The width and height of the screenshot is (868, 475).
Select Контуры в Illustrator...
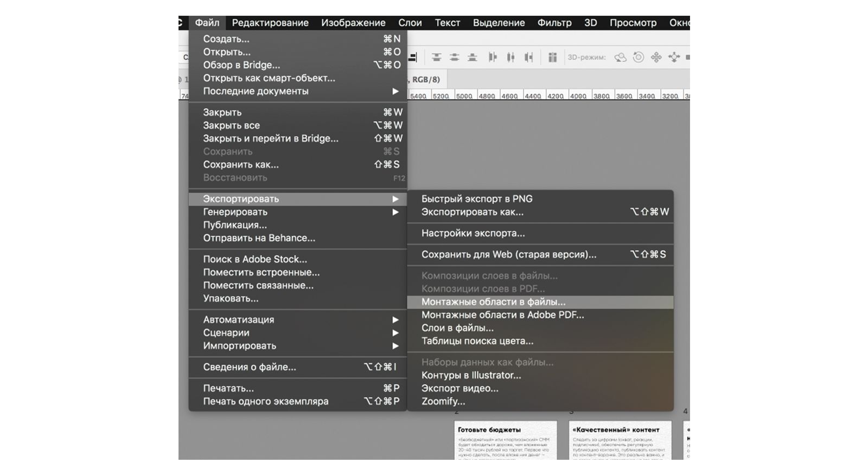click(x=540, y=375)
